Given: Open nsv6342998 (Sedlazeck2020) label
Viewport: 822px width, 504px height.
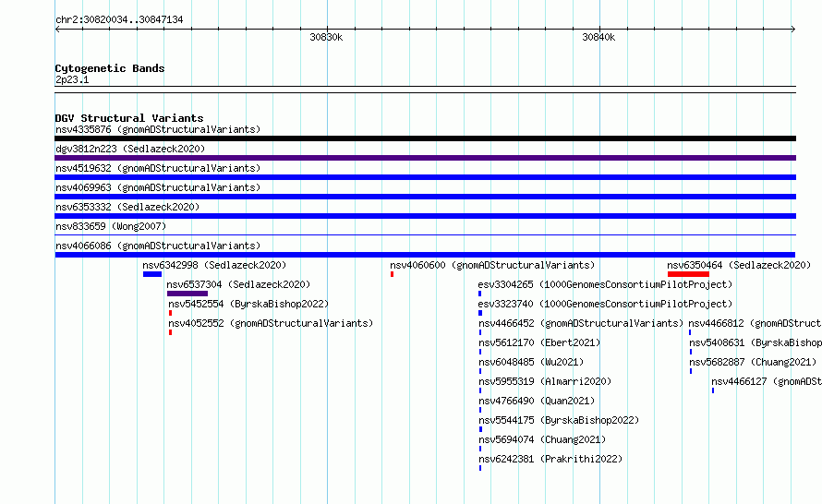Looking at the screenshot, I should pos(214,265).
